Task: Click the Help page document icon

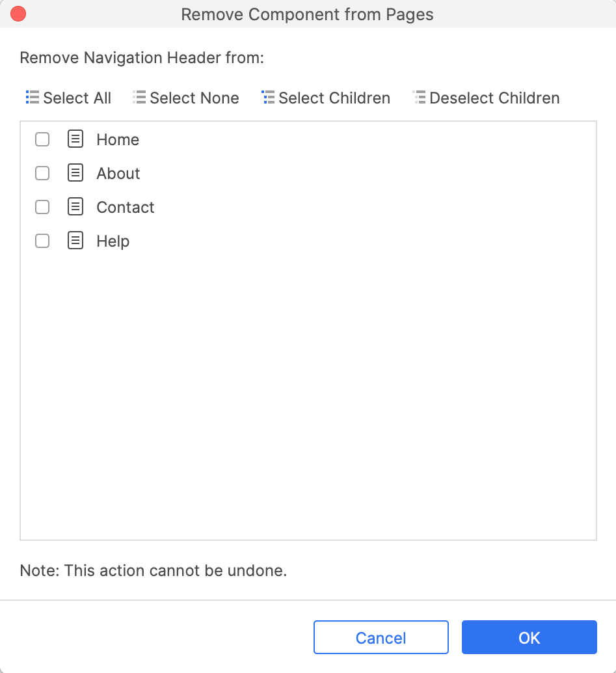Action: (75, 241)
